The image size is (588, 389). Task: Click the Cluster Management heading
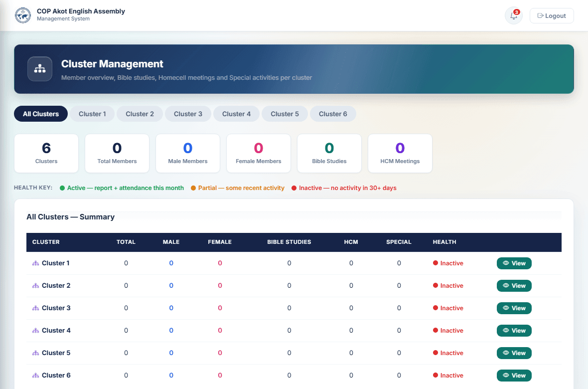tap(112, 64)
